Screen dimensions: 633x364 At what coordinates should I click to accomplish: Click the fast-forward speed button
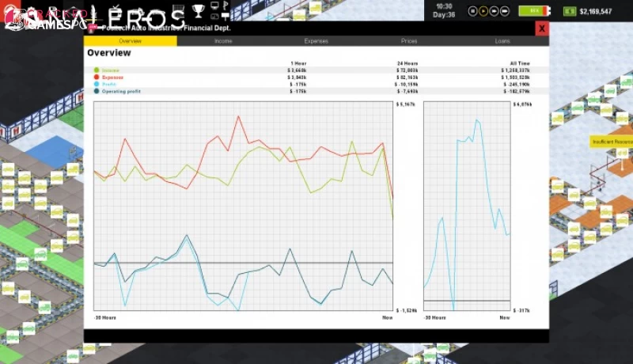pyautogui.click(x=495, y=11)
